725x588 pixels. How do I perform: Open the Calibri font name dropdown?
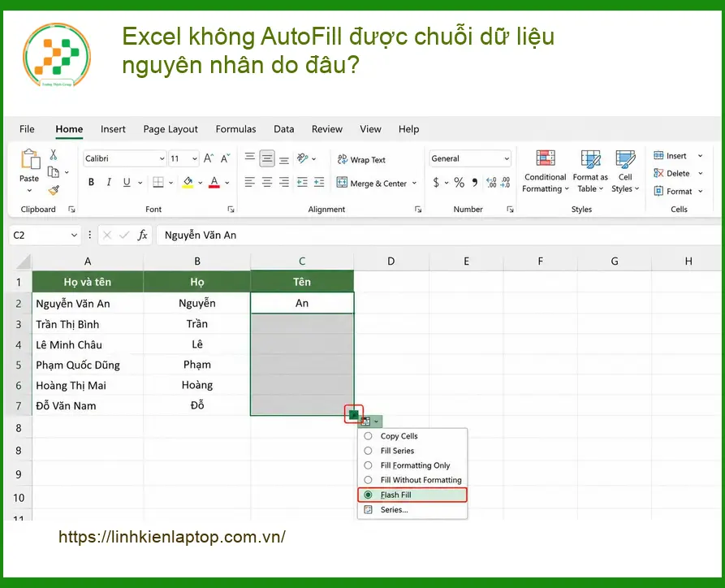[x=162, y=158]
